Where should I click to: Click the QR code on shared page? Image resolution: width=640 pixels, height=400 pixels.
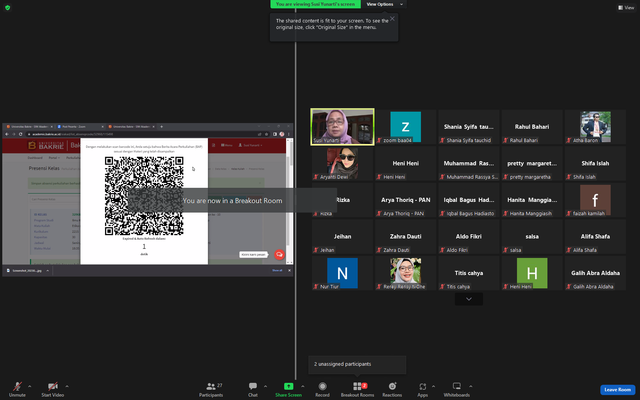coord(144,196)
